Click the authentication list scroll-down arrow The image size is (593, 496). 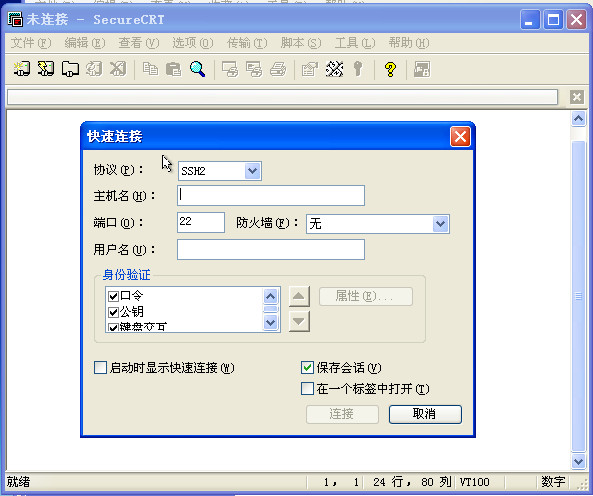270,322
